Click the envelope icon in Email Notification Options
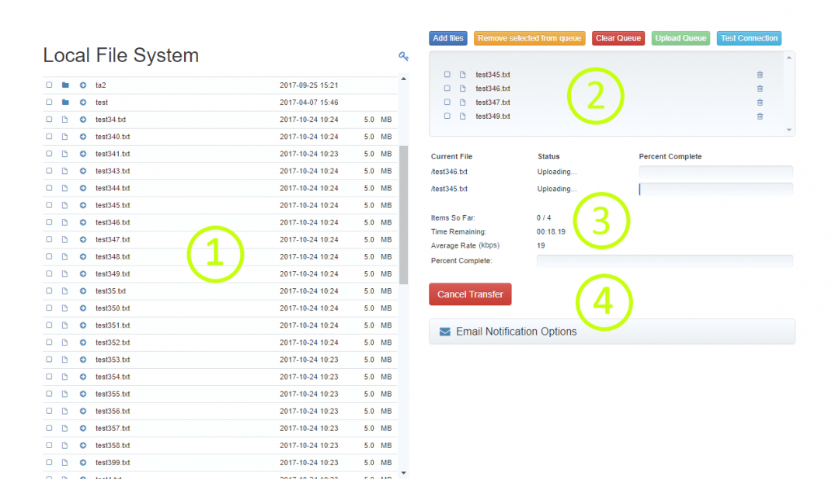Image resolution: width=839 pixels, height=504 pixels. [x=445, y=332]
